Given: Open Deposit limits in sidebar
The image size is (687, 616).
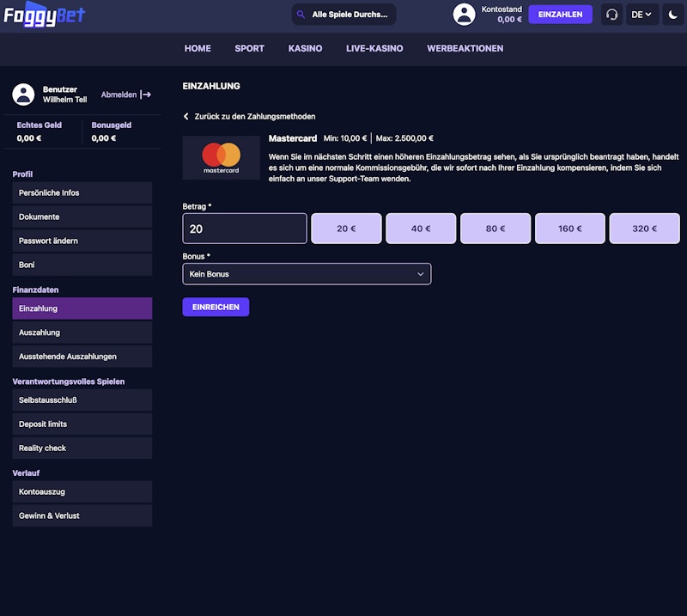Looking at the screenshot, I should pyautogui.click(x=82, y=424).
